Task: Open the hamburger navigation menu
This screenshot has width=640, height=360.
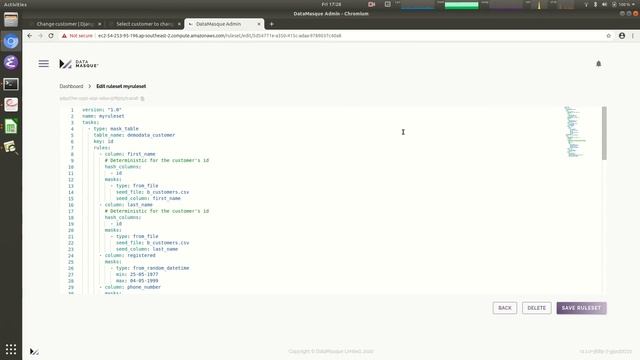Action: point(44,64)
